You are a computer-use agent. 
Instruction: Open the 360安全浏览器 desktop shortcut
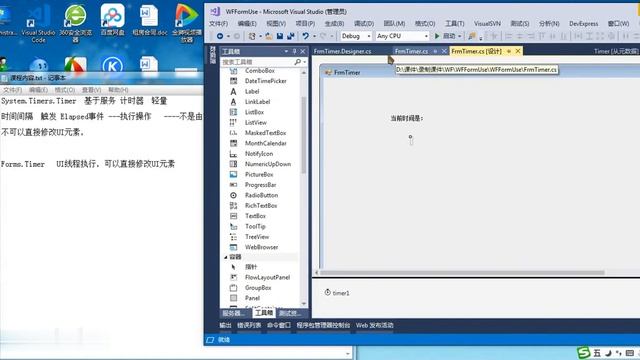pyautogui.click(x=76, y=24)
